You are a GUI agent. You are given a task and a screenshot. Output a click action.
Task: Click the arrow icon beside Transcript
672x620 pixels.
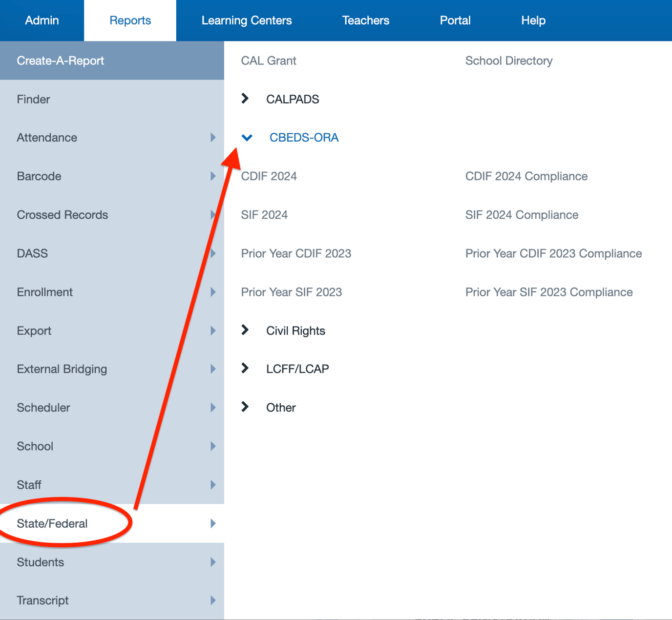click(213, 600)
